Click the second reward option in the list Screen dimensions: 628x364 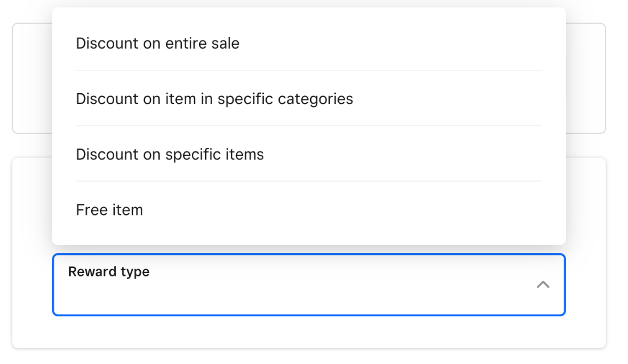[214, 99]
